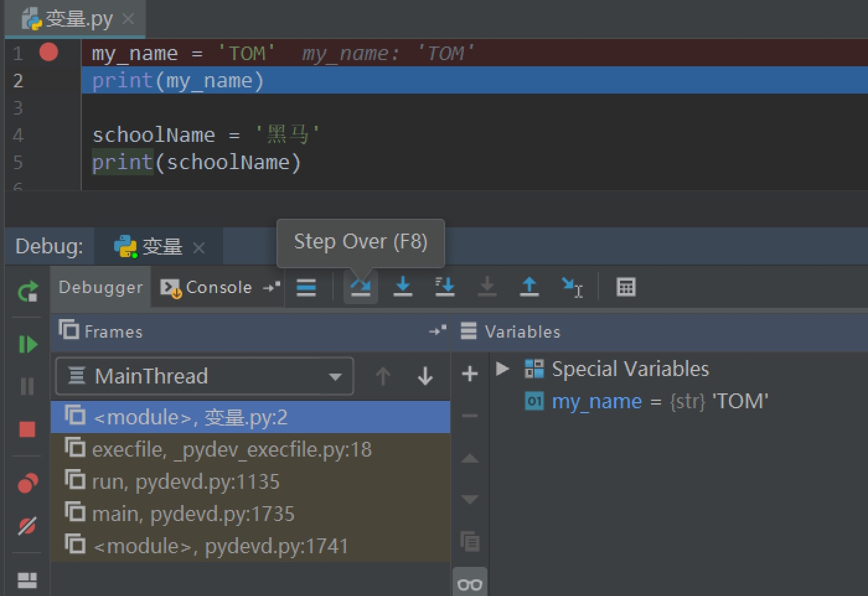Toggle the watches glasses icon
This screenshot has width=868, height=596.
469,584
